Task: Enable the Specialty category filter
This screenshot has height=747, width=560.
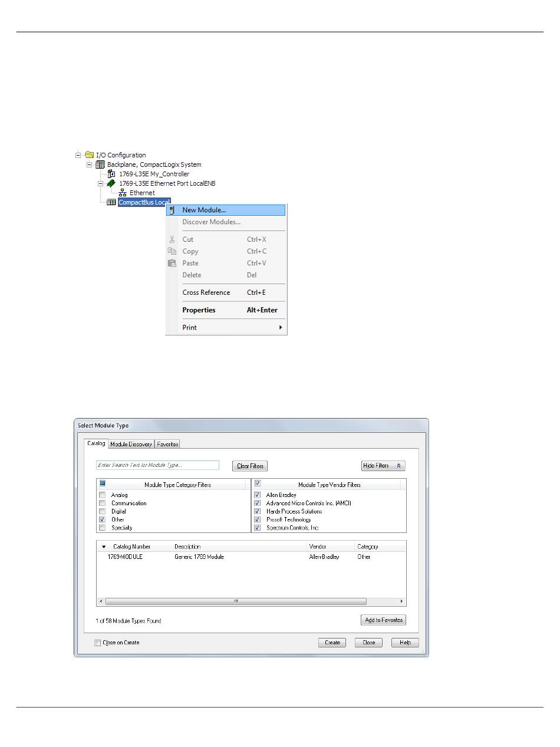Action: click(x=103, y=528)
